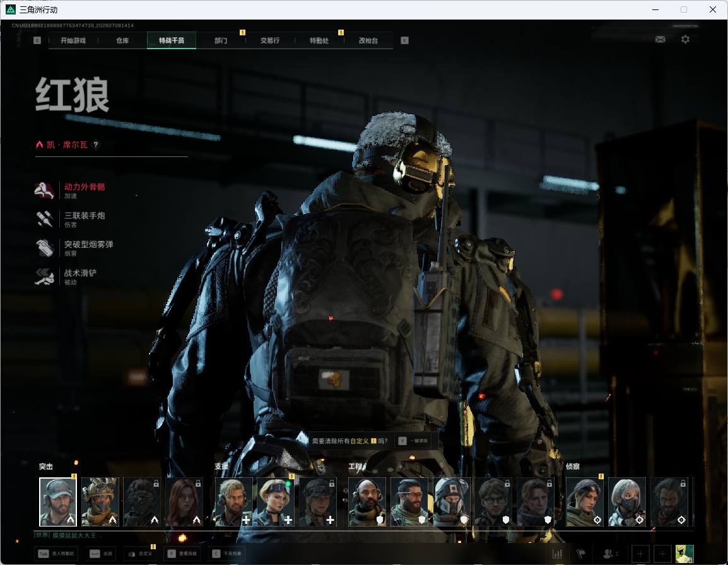The width and height of the screenshot is (728, 565).
Task: Click the question mark beside 凯·席尔瓦
Action: tap(96, 144)
